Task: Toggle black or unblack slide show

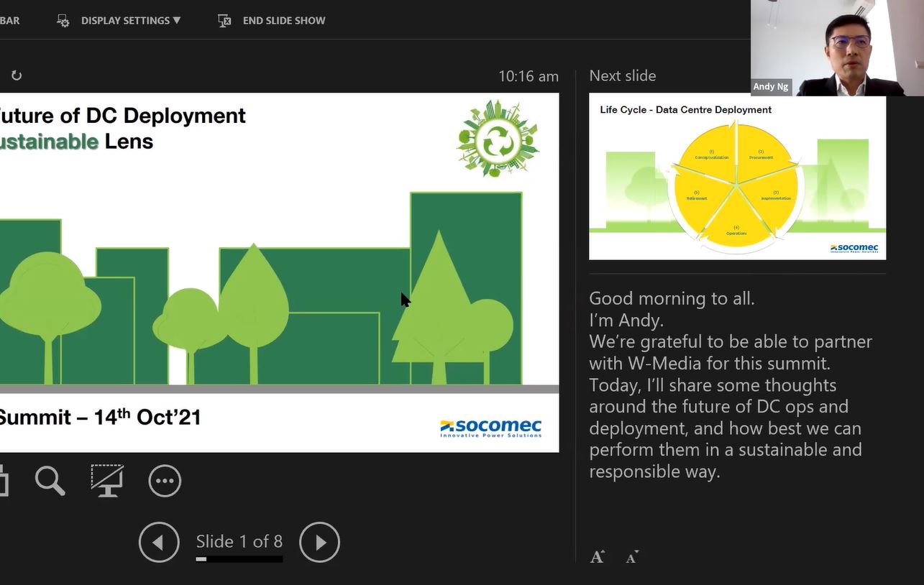Action: pos(107,481)
